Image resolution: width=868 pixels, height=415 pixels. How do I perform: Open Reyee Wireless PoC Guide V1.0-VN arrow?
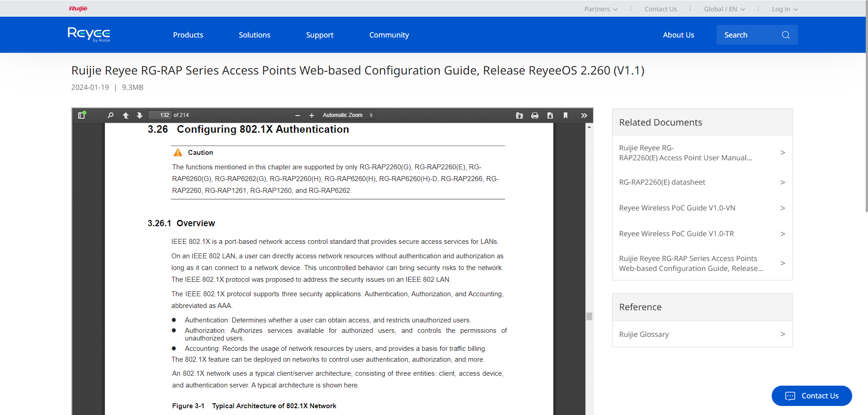click(x=783, y=208)
